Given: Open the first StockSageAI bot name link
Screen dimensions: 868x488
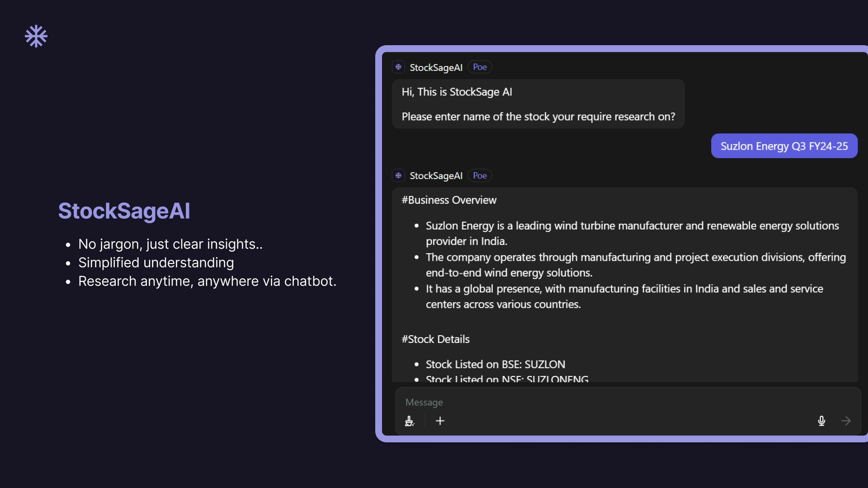Looking at the screenshot, I should (436, 67).
